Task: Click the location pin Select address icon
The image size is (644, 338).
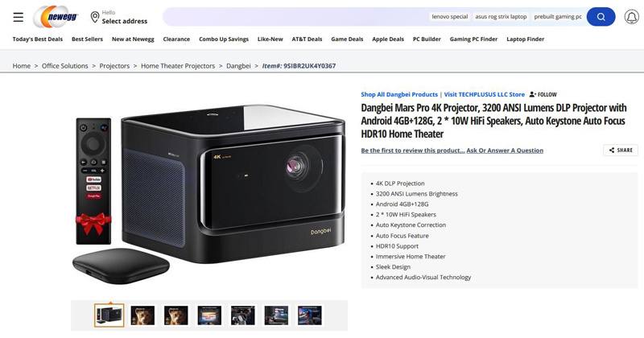Action: pos(95,17)
